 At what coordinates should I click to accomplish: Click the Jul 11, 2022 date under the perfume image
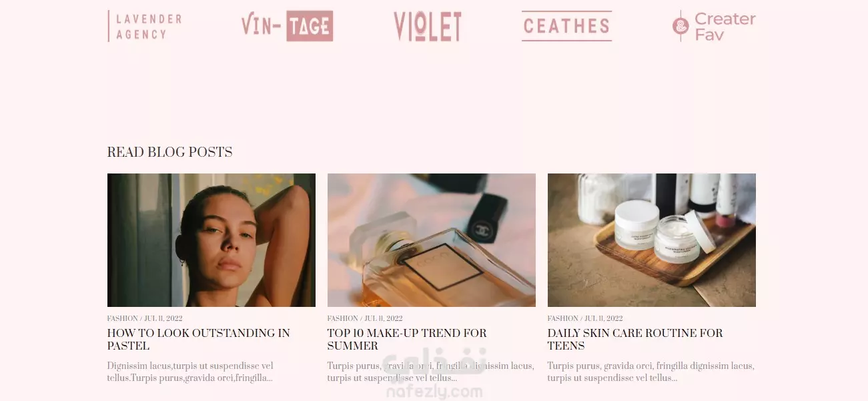[x=384, y=318]
